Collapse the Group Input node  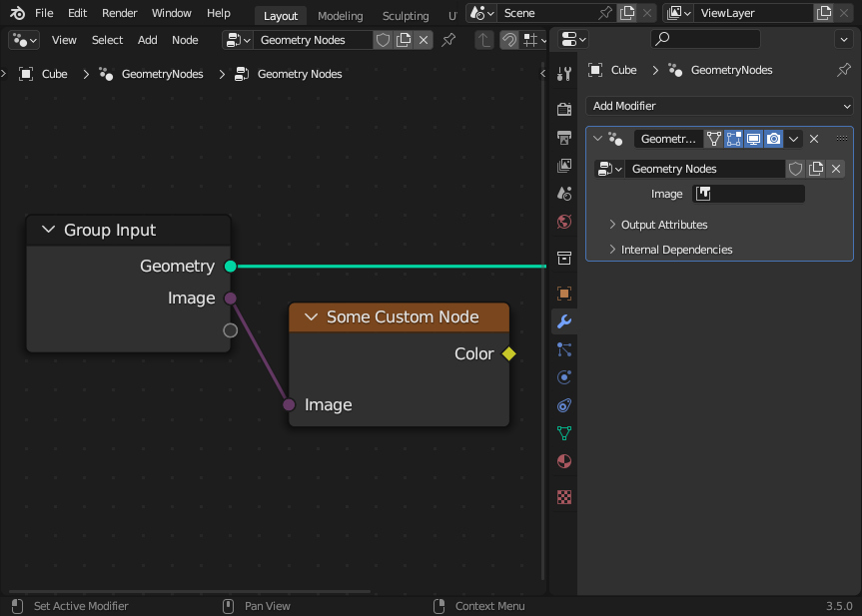[x=48, y=230]
